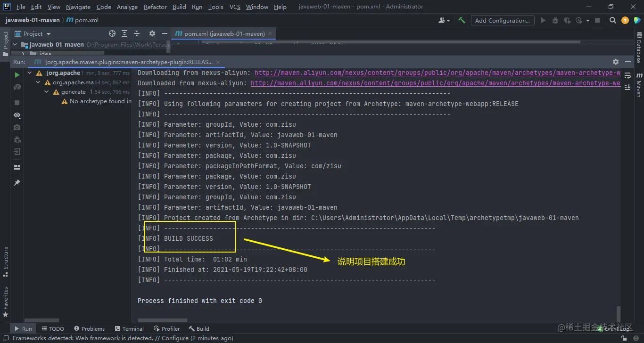Click the 'Frameworks detected' status bar message
Image resolution: width=644 pixels, height=343 pixels.
[123, 338]
